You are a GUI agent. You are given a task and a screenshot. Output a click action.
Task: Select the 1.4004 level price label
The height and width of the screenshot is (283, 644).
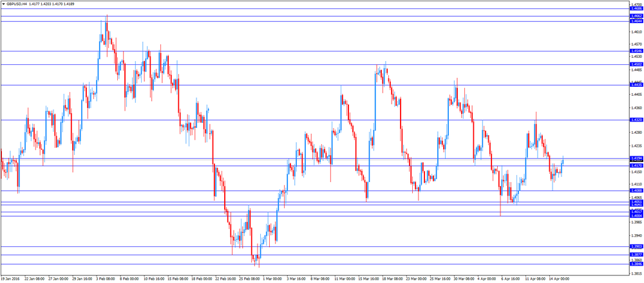pos(636,215)
